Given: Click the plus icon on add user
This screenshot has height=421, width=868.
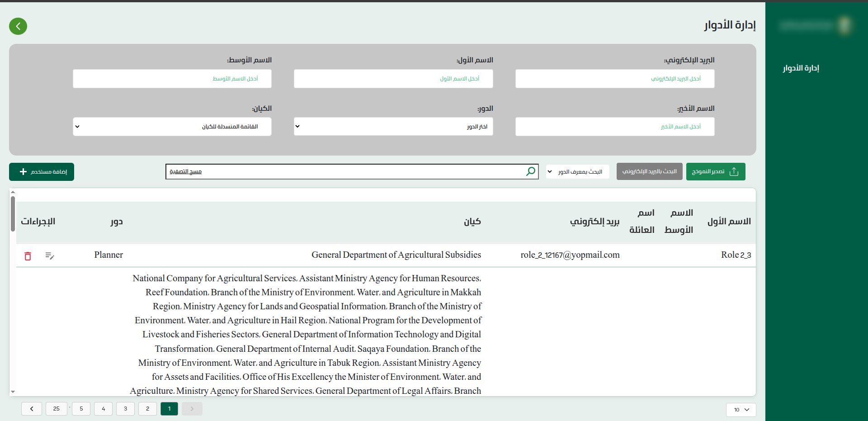Looking at the screenshot, I should point(23,172).
